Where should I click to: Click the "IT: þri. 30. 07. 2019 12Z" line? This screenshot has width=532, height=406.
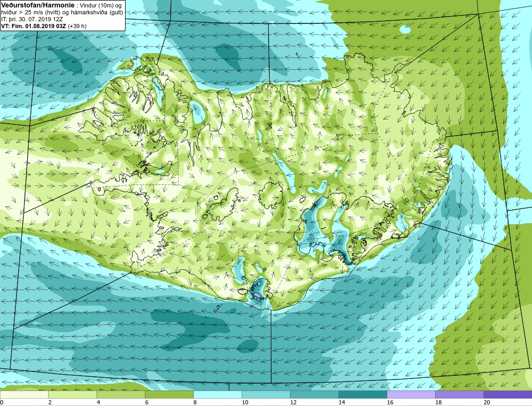[32, 19]
